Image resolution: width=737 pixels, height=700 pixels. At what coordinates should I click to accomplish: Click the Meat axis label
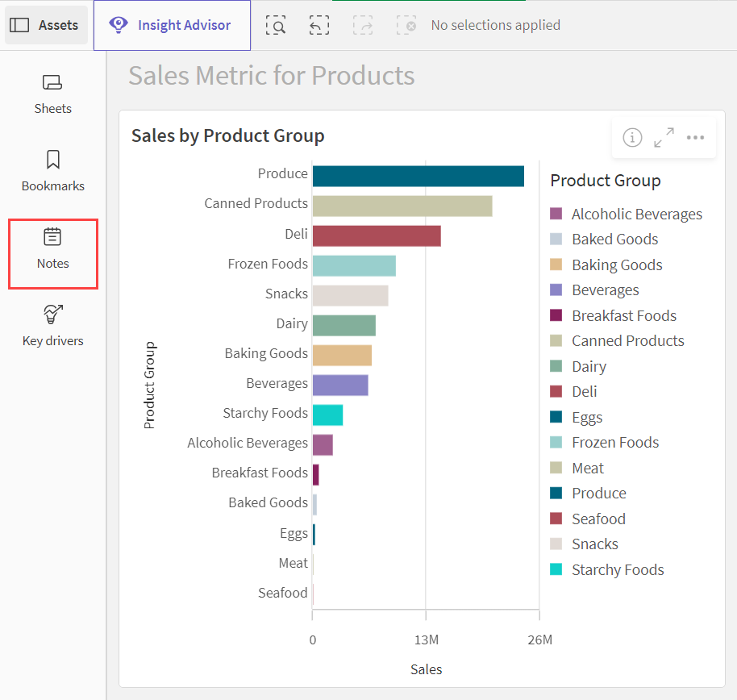coord(294,563)
